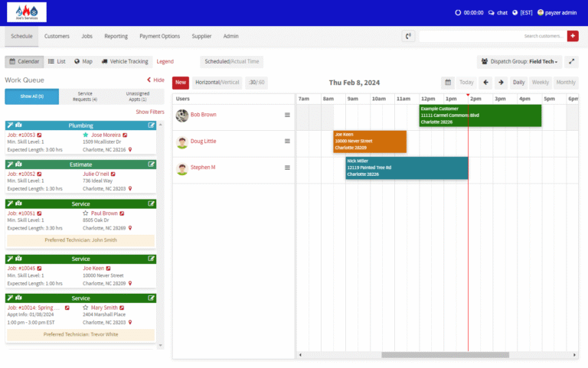This screenshot has width=588, height=368.
Task: Toggle Scheduled/Actual Time display
Action: pos(232,61)
